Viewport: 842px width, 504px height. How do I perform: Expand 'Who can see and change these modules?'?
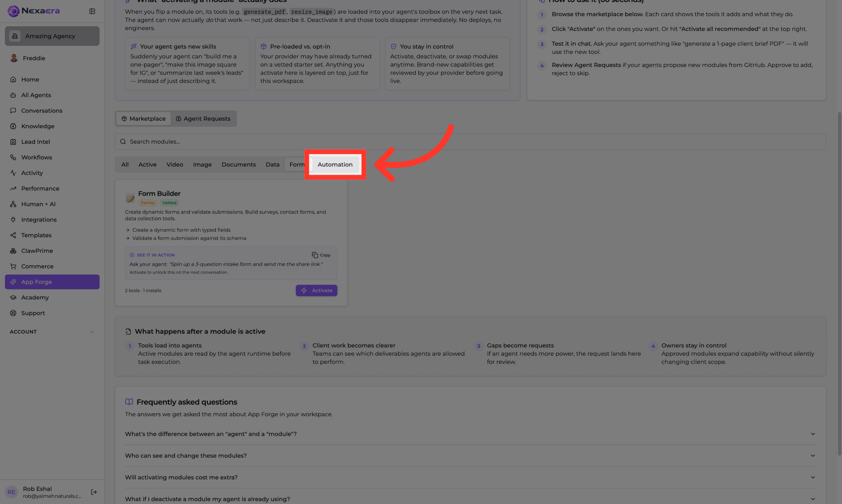point(471,456)
